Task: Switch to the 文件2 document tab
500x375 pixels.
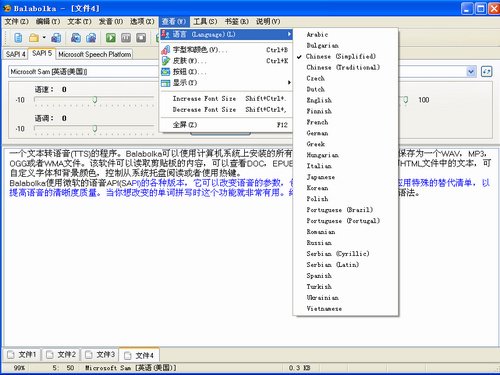Action: tap(61, 355)
